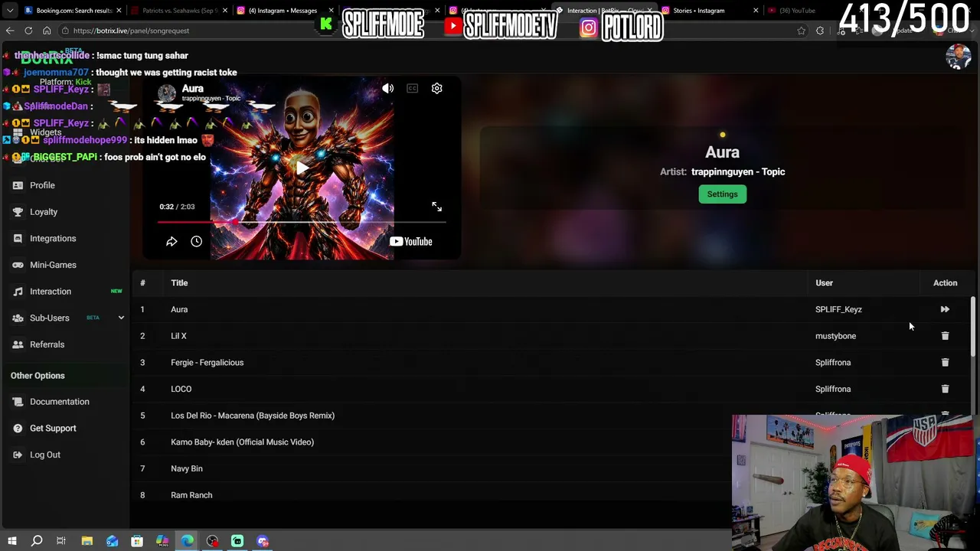The height and width of the screenshot is (551, 980).
Task: Click Get Support in the sidebar
Action: [x=53, y=429]
